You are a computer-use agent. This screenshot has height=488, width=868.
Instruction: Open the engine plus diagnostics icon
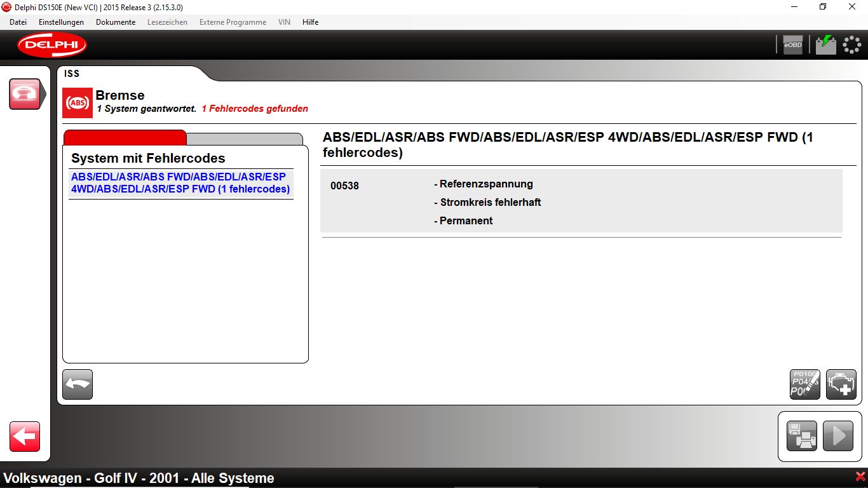(x=841, y=384)
